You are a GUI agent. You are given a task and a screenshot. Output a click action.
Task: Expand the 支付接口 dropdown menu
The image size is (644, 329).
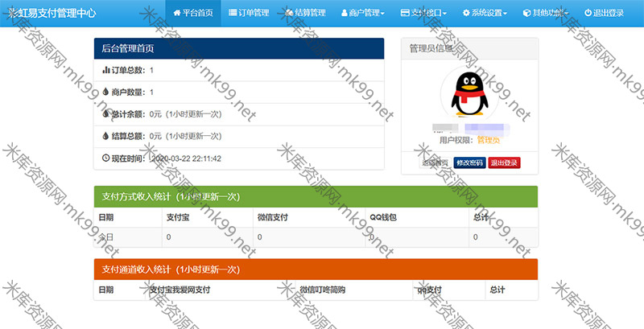(x=423, y=13)
